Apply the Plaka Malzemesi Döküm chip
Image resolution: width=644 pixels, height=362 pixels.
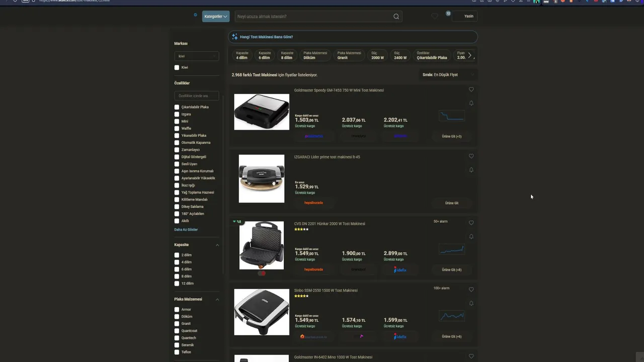click(315, 55)
